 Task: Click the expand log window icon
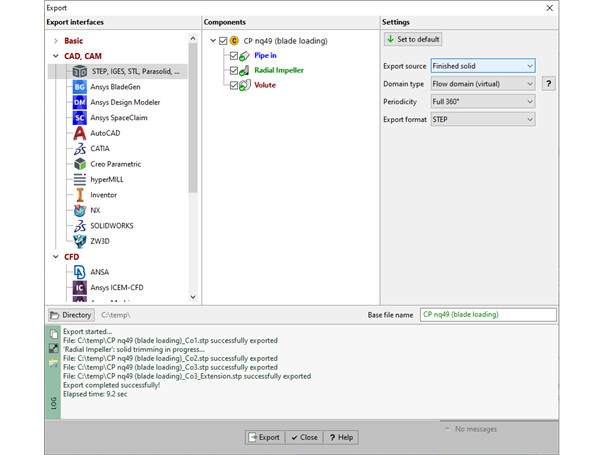coord(54,348)
